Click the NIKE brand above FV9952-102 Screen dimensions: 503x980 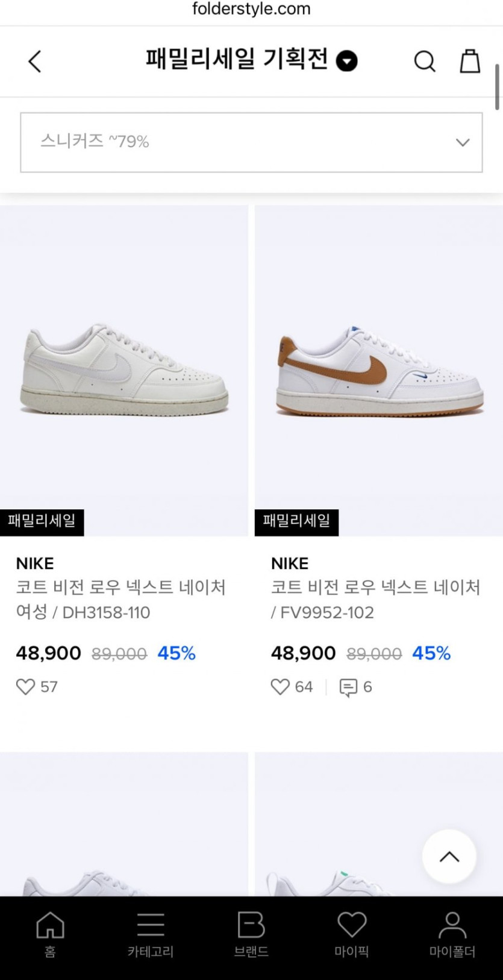[290, 564]
